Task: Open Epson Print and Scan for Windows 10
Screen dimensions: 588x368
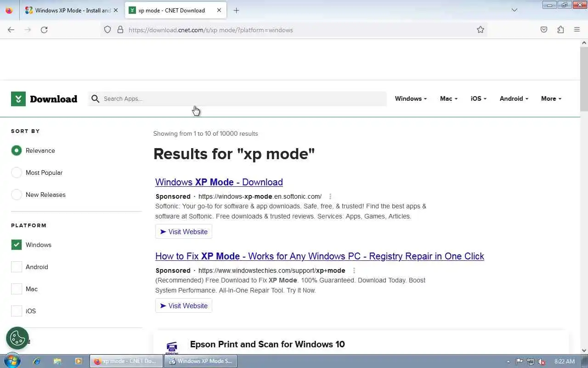Action: pos(267,344)
